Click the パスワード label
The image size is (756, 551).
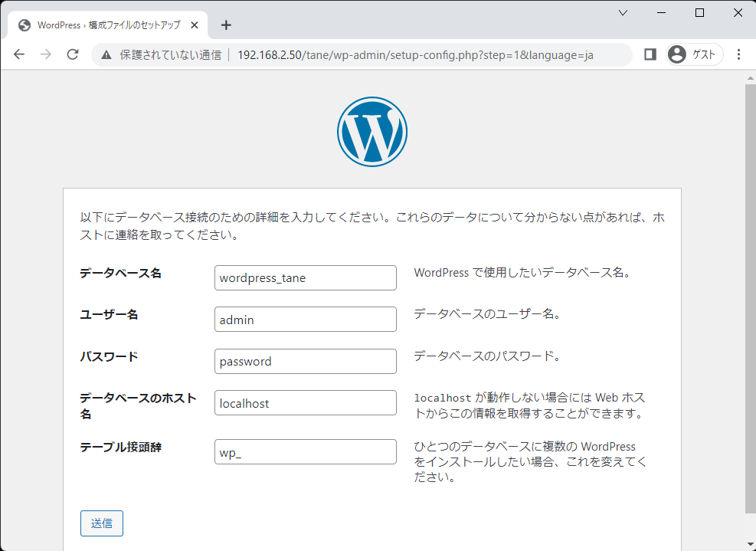(109, 357)
